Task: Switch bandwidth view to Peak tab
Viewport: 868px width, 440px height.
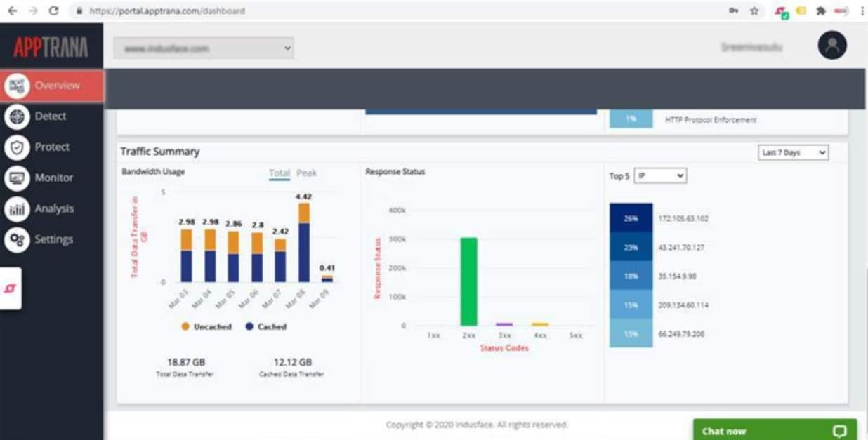Action: tap(306, 173)
